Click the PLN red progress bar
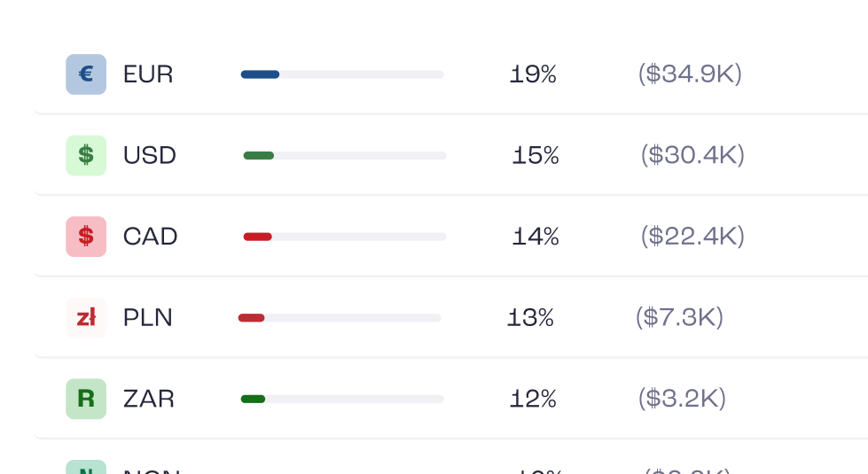Screen dimensions: 868x474 pos(340,317)
